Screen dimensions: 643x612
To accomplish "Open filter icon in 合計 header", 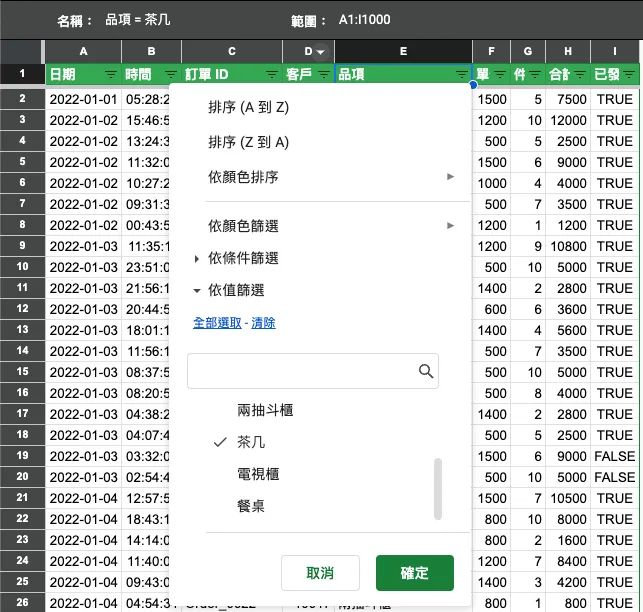I will point(580,75).
